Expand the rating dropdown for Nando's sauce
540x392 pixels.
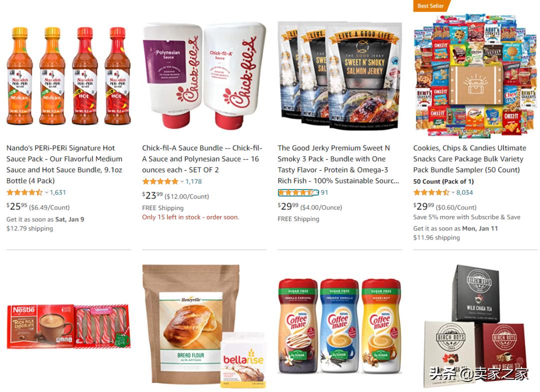point(46,192)
